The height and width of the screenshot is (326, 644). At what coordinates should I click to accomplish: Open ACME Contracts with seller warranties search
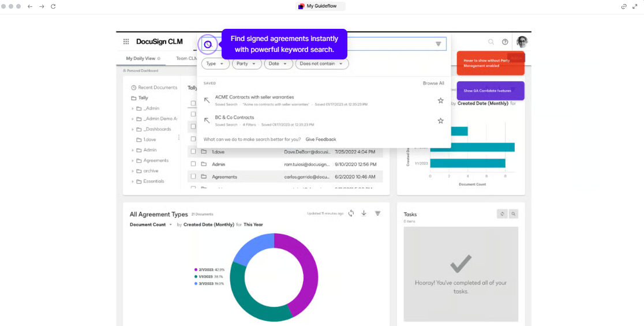[254, 98]
